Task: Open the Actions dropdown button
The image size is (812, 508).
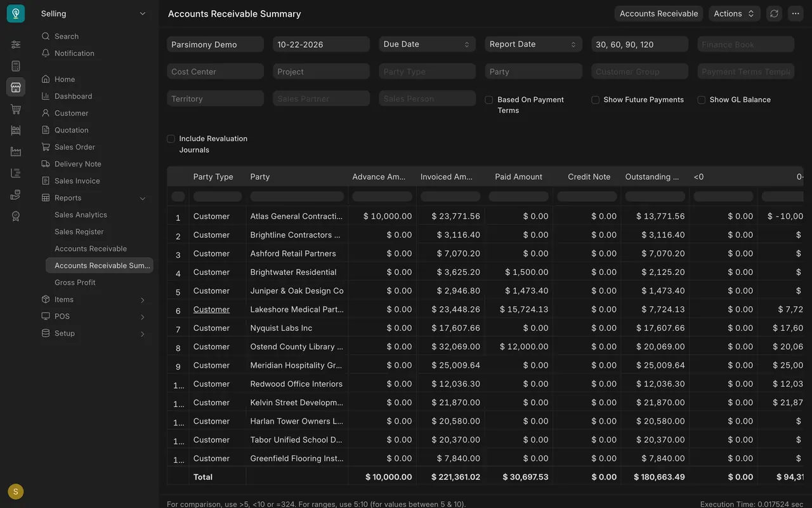Action: [x=734, y=13]
